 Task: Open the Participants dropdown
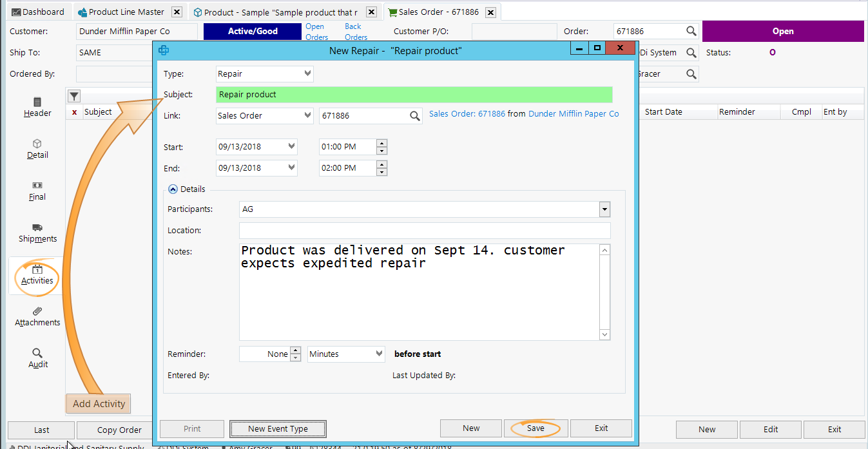tap(604, 209)
